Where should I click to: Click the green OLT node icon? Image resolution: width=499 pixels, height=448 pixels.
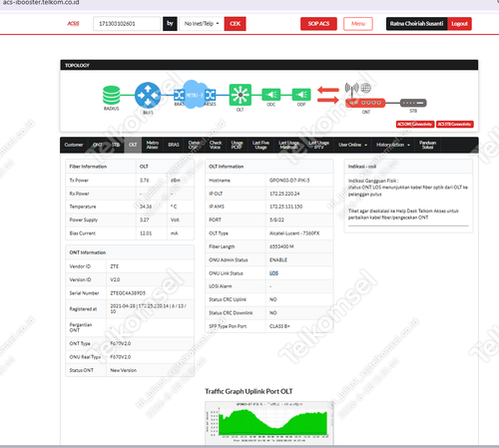(241, 95)
